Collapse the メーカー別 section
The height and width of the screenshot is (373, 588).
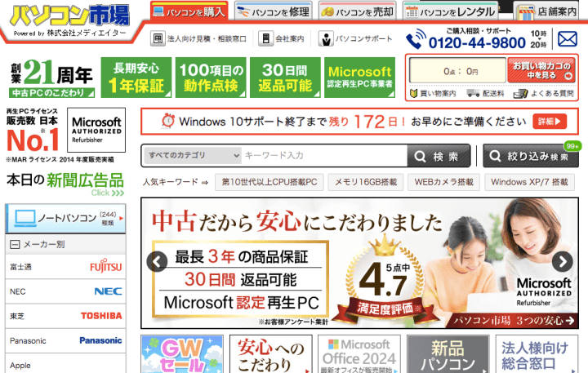click(65, 244)
